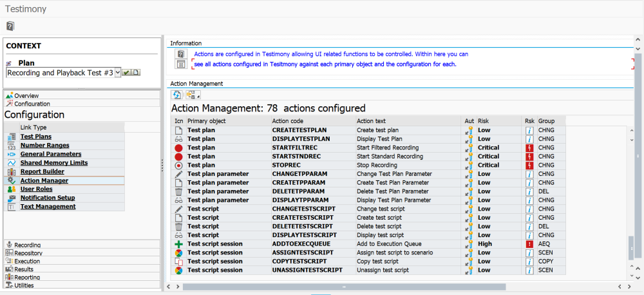644x295 pixels.
Task: Select the UNASSIGNTESTSCRIPT action code cell
Action: [313, 270]
